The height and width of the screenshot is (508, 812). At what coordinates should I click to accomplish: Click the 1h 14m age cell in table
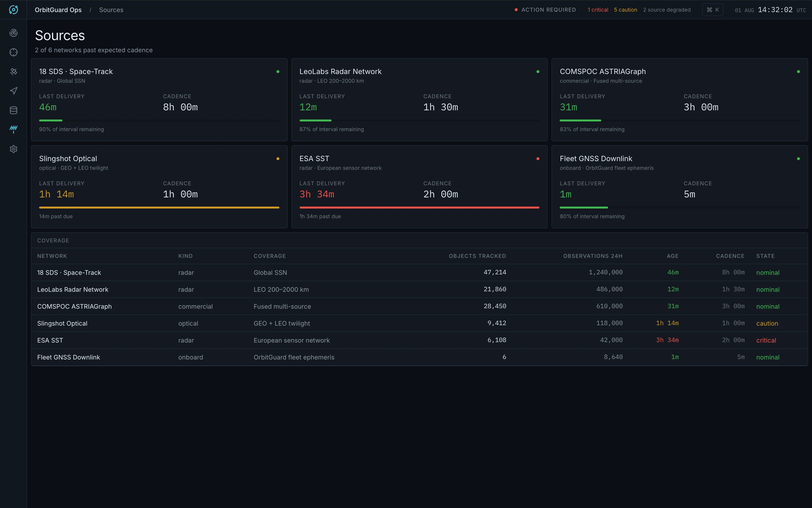click(667, 323)
